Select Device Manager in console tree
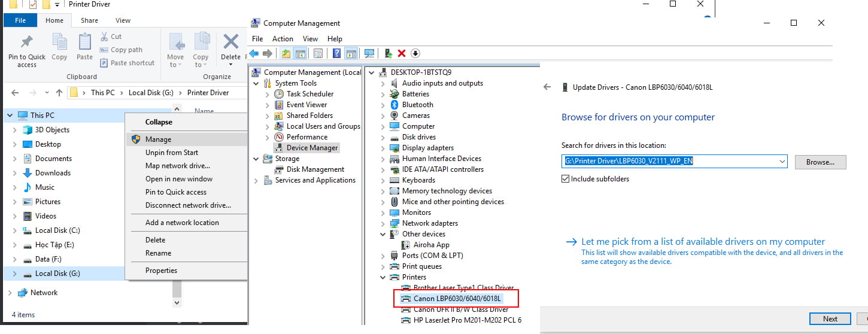 pyautogui.click(x=312, y=148)
